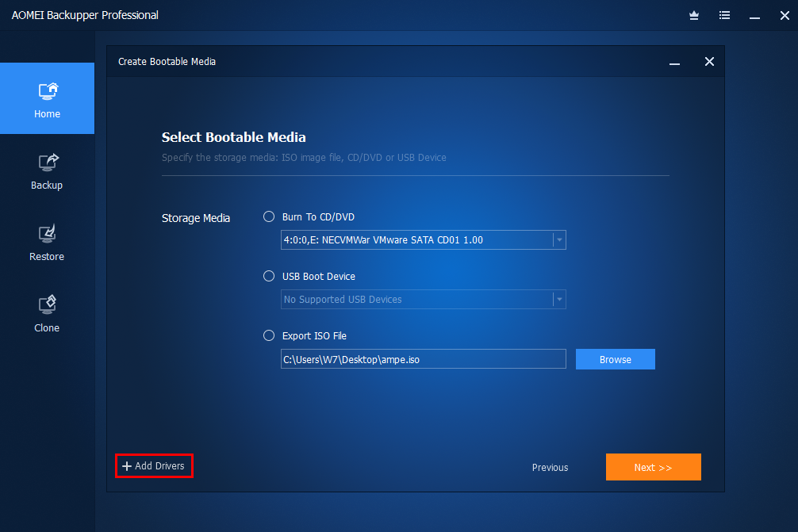The width and height of the screenshot is (798, 532).
Task: Open the main menu list icon
Action: (724, 15)
